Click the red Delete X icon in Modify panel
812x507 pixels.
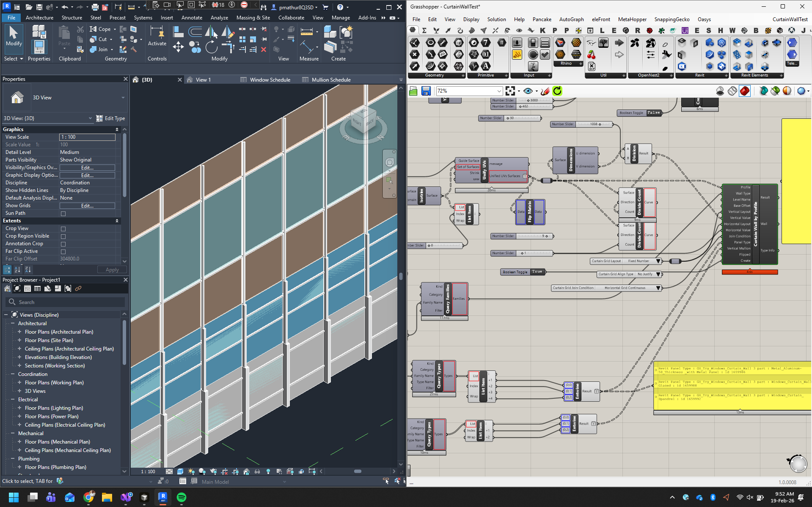pos(264,49)
